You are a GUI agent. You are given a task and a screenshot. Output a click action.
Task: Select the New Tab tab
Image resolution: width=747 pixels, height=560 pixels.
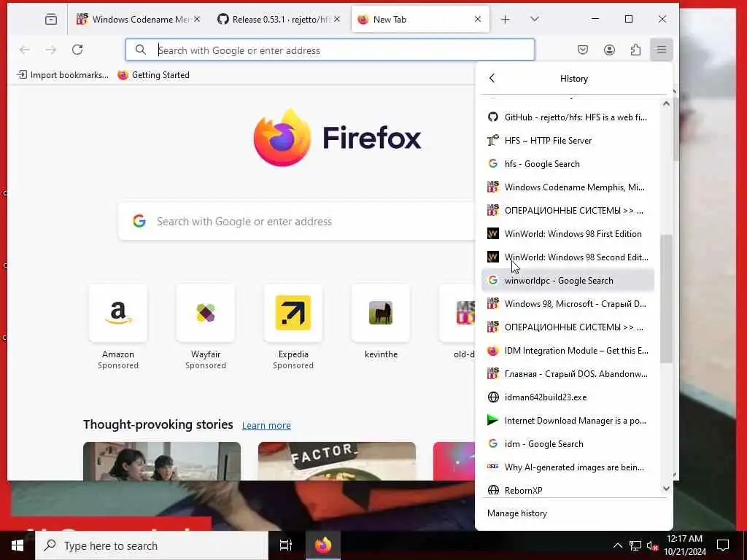[420, 20]
